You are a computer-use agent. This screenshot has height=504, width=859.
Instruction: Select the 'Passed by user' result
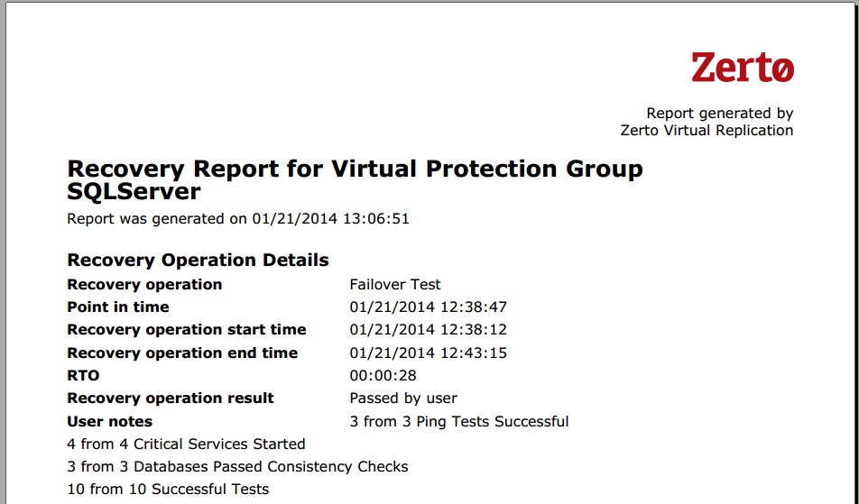pyautogui.click(x=403, y=399)
